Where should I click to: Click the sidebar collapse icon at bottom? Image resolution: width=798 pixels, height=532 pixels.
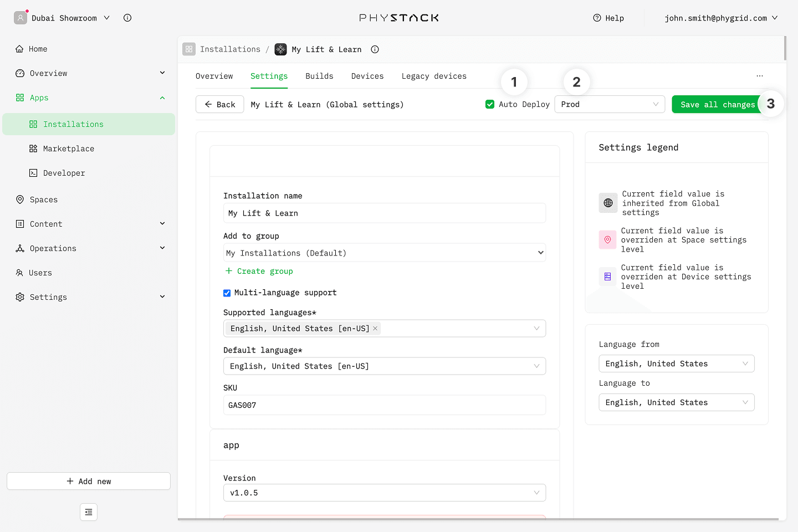89,512
